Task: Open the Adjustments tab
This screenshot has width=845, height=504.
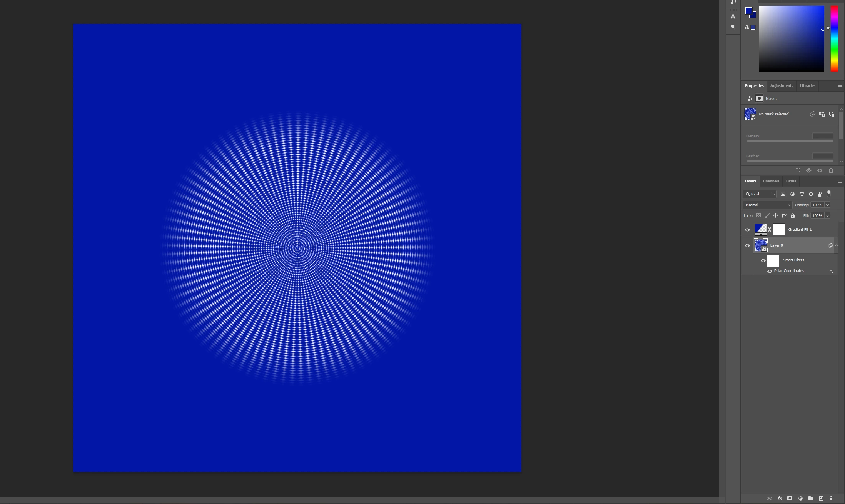Action: [x=781, y=86]
